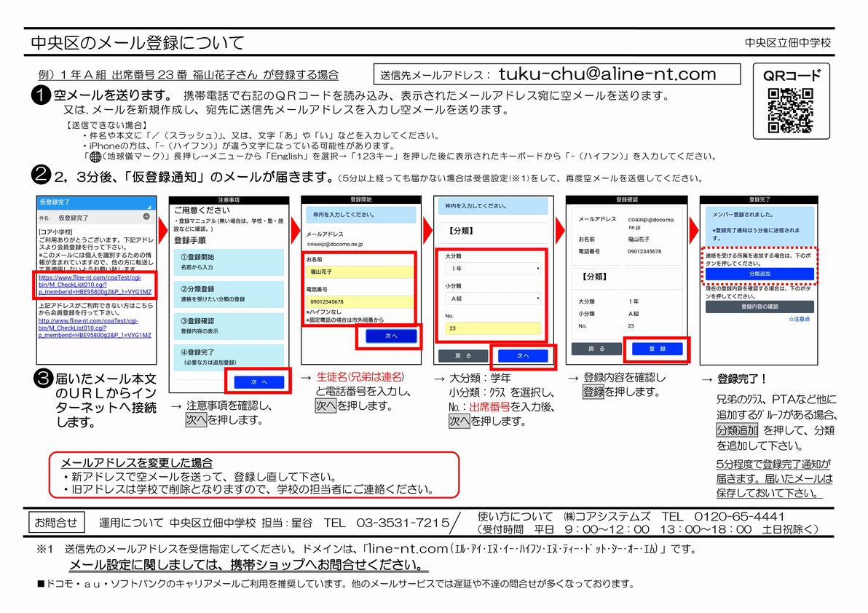Click the No. input field containing 23

click(x=493, y=328)
